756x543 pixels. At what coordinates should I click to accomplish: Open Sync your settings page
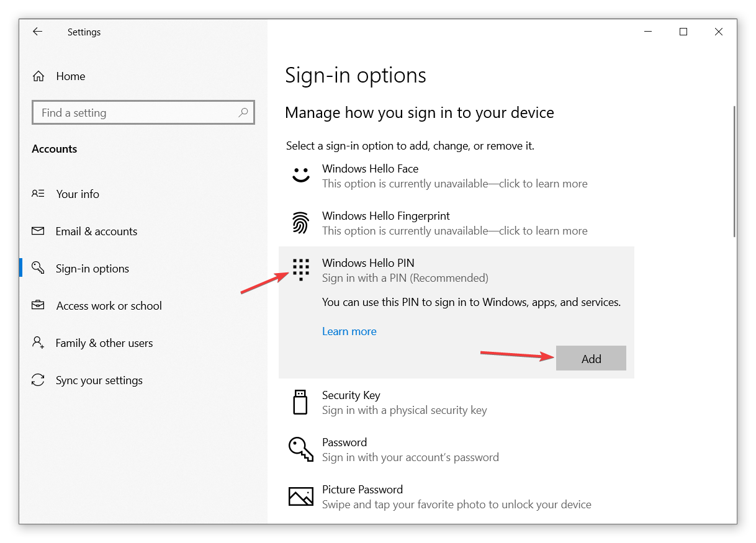click(x=99, y=380)
